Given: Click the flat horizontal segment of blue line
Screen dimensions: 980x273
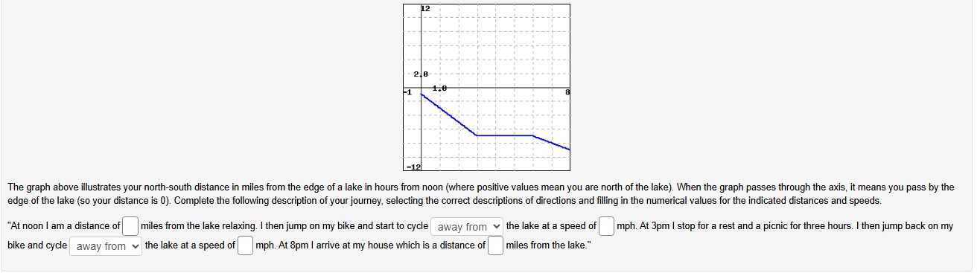Looking at the screenshot, I should click(505, 135).
